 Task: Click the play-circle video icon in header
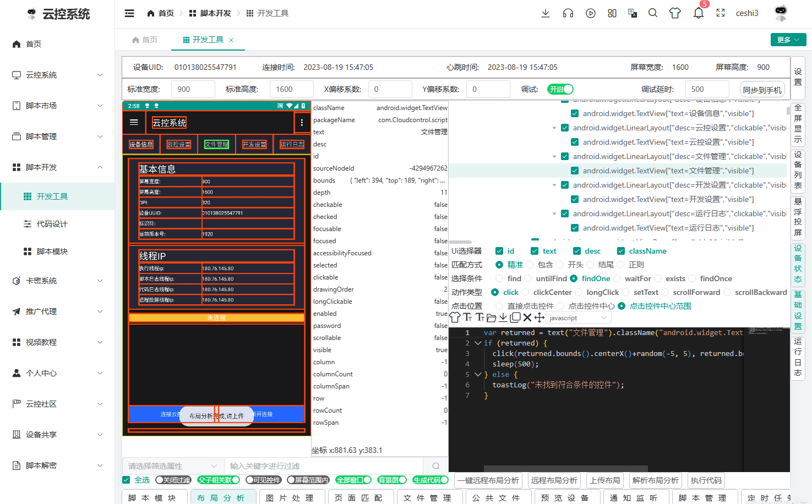click(591, 13)
